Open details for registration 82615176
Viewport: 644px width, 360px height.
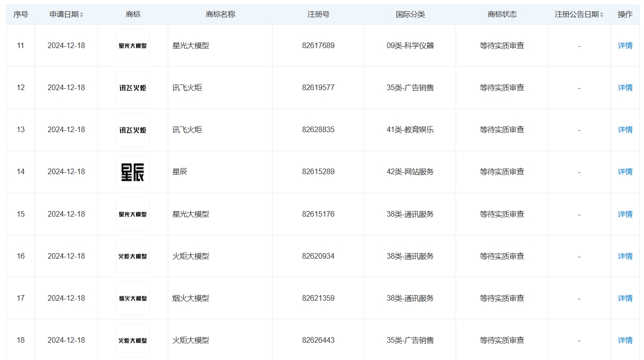[x=625, y=214]
